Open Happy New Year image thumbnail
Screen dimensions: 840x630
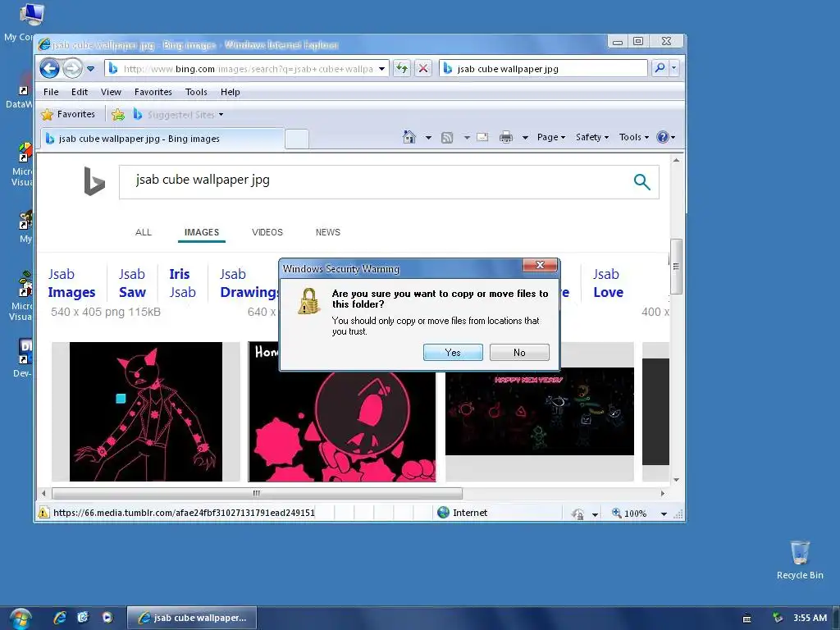click(540, 412)
